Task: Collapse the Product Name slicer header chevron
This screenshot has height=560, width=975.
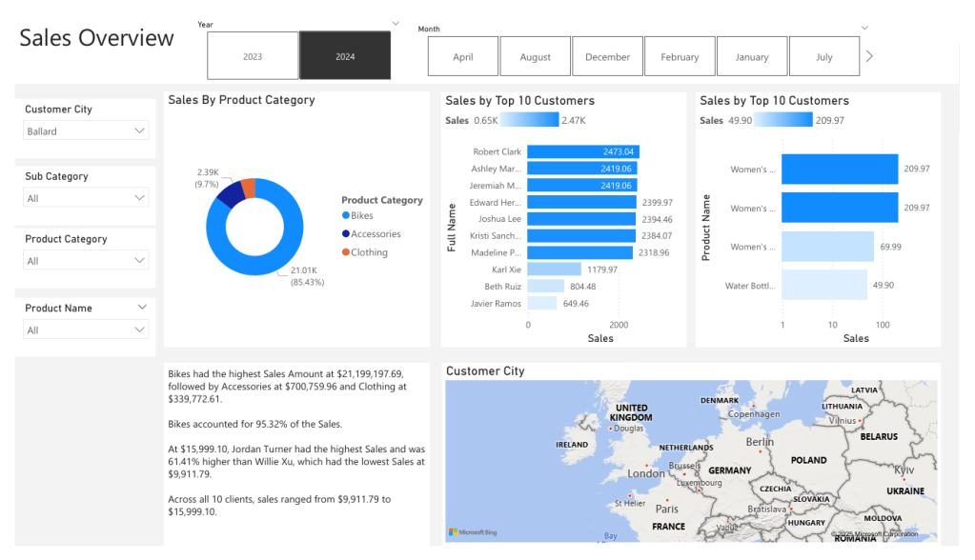Action: click(x=142, y=308)
